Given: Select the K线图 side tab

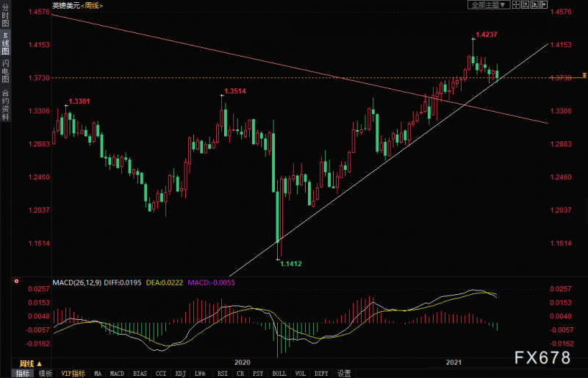Looking at the screenshot, I should (x=5, y=43).
